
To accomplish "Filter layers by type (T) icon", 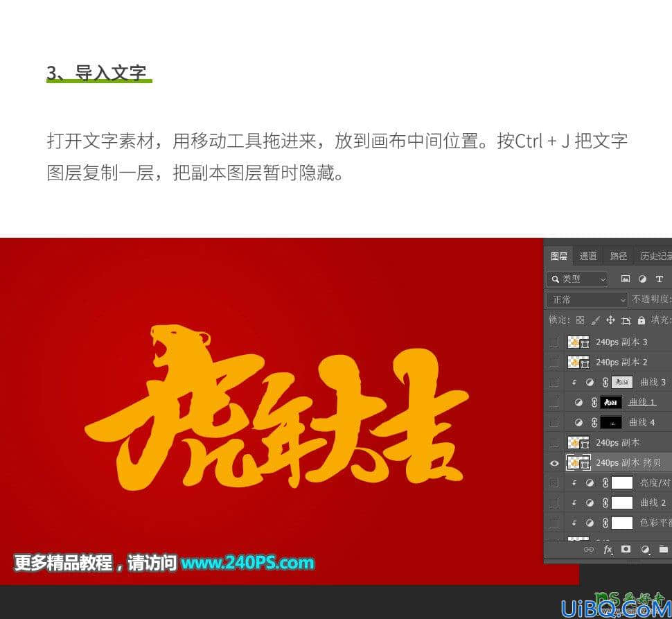I will [659, 279].
